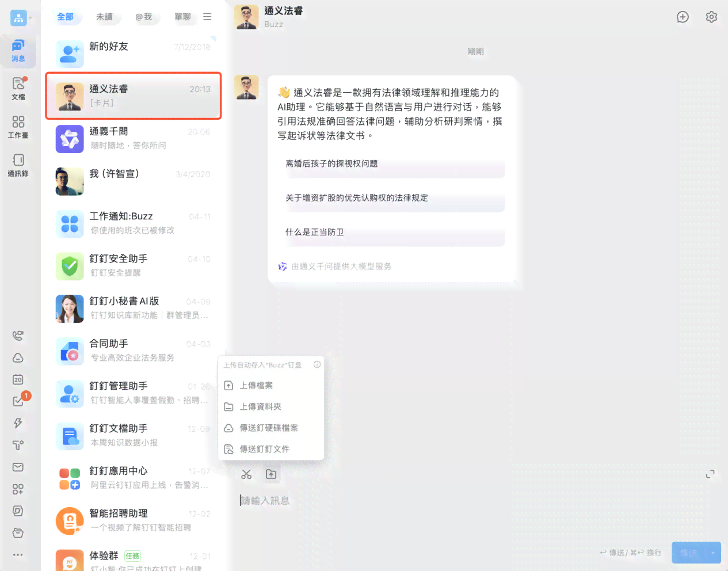Click the lightning bolt sidebar icon
The height and width of the screenshot is (571, 728).
[x=18, y=423]
